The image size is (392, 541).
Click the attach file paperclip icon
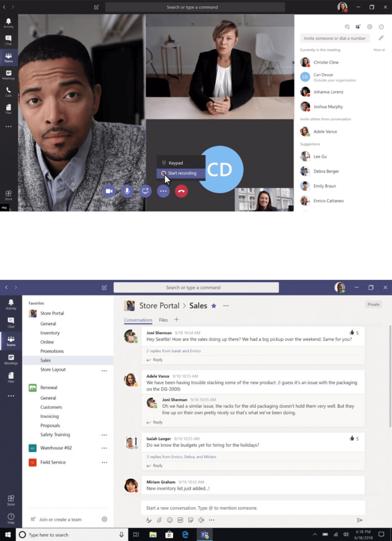(x=159, y=520)
